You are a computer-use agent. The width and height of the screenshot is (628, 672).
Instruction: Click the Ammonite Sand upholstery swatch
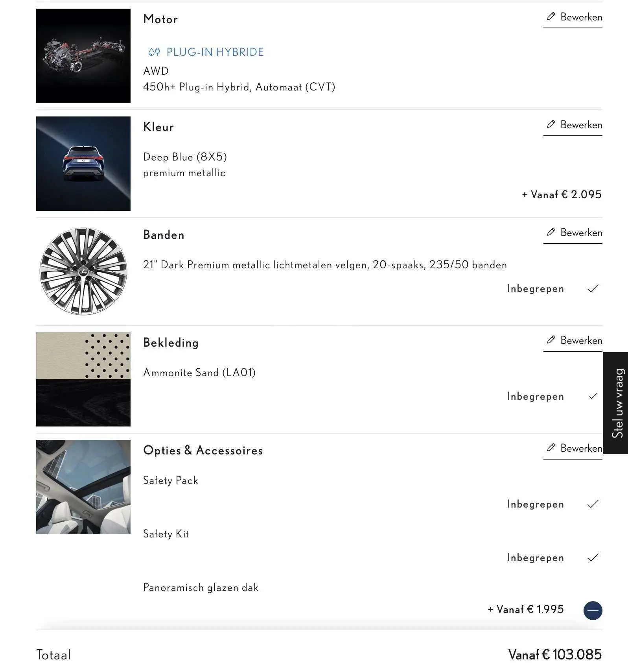[x=83, y=379]
